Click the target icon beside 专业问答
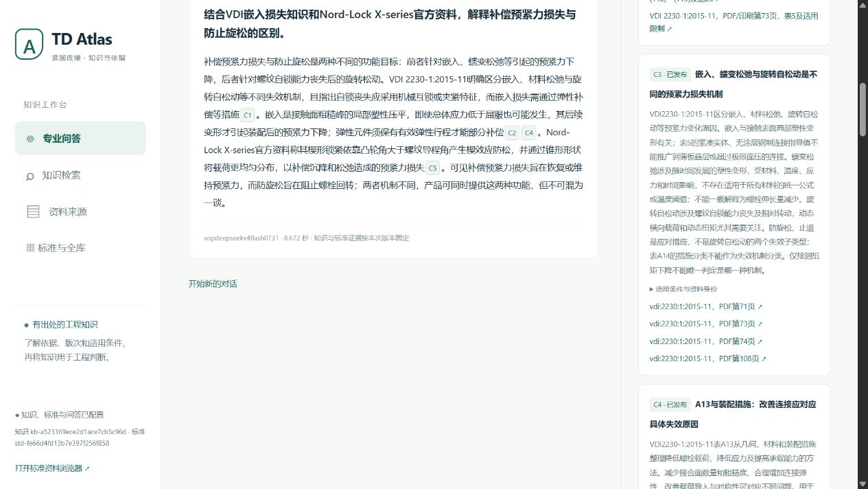 pyautogui.click(x=30, y=139)
